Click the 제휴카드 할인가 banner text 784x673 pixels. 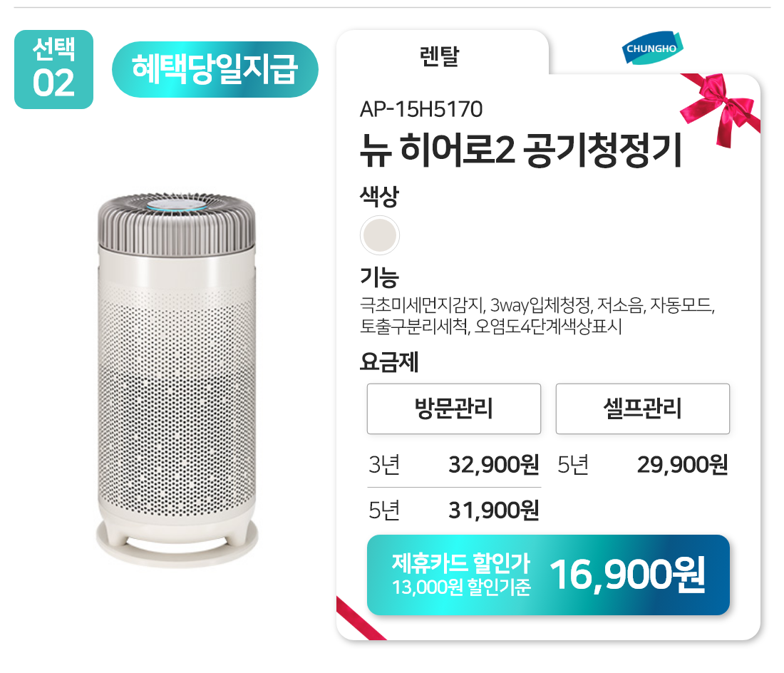tap(460, 565)
